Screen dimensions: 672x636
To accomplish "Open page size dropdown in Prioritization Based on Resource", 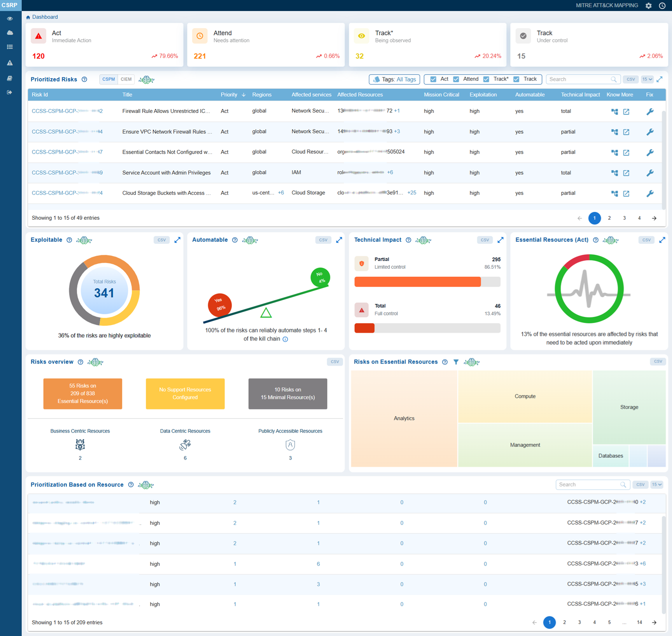I will 656,485.
